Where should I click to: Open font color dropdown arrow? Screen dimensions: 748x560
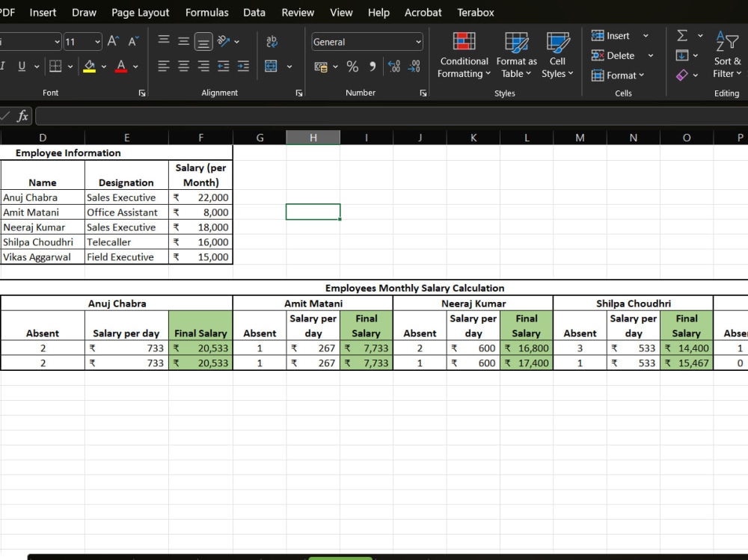(x=135, y=67)
